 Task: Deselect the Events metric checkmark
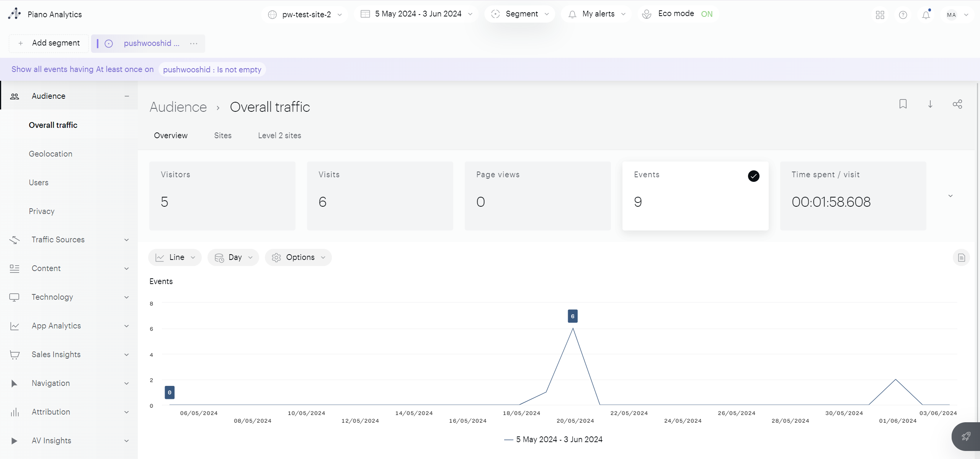(753, 176)
